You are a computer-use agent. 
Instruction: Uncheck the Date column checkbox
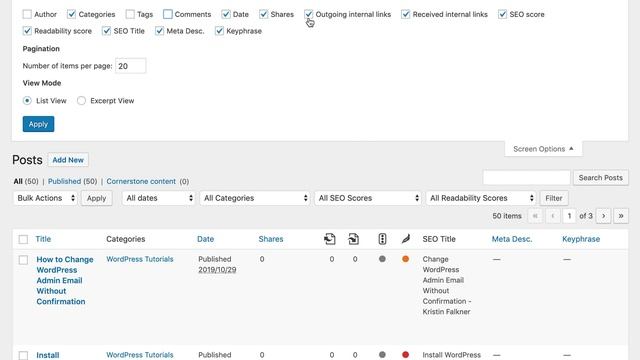tap(226, 14)
